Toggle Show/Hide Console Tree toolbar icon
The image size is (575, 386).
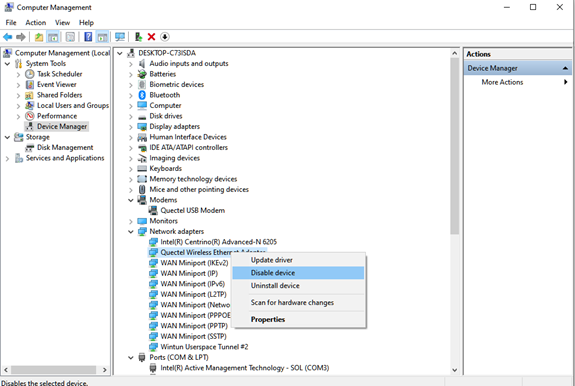pyautogui.click(x=53, y=37)
